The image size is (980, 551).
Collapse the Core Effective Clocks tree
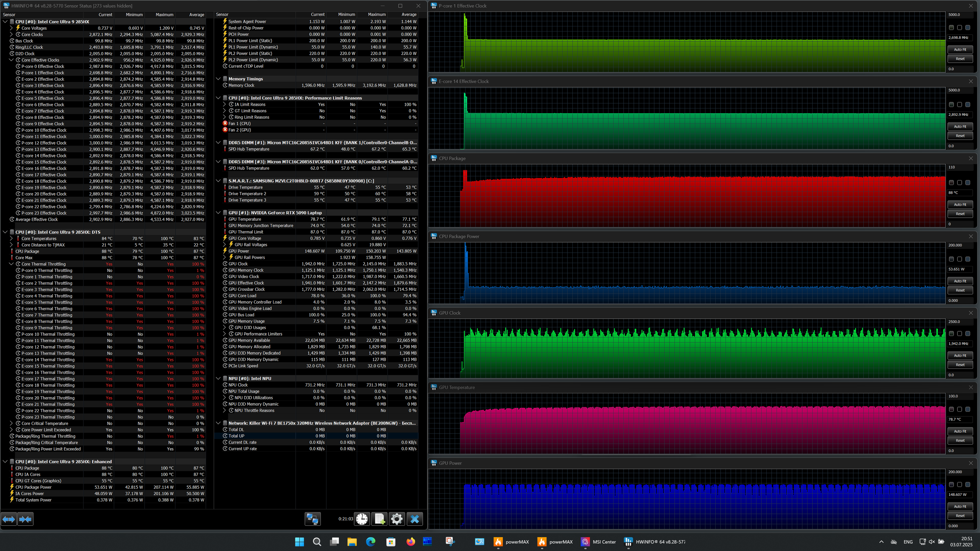pyautogui.click(x=11, y=60)
